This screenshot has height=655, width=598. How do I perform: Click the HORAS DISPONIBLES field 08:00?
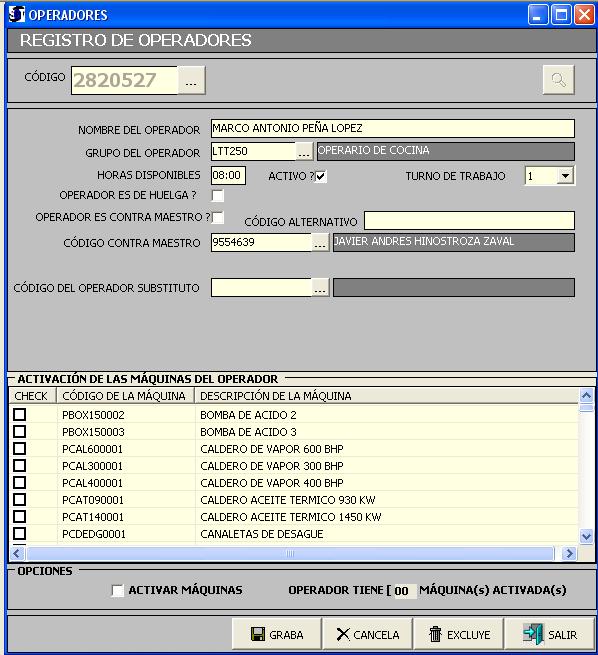228,175
